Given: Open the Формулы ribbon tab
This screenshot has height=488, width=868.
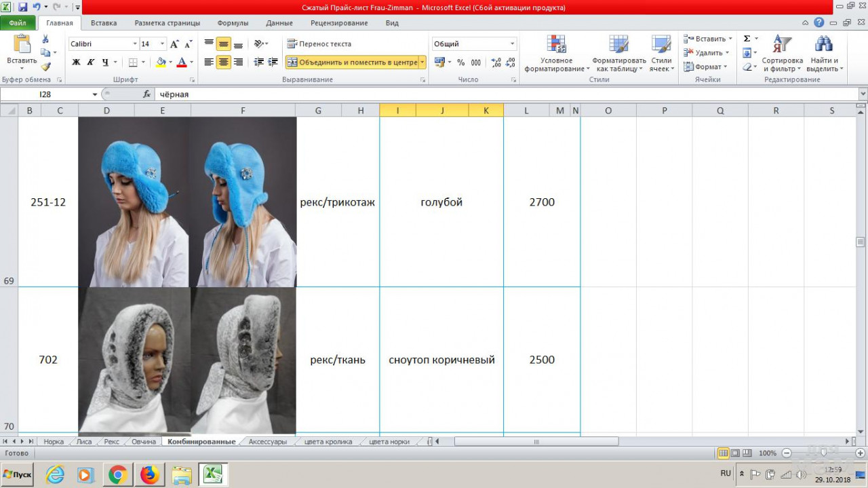Looking at the screenshot, I should click(x=233, y=23).
